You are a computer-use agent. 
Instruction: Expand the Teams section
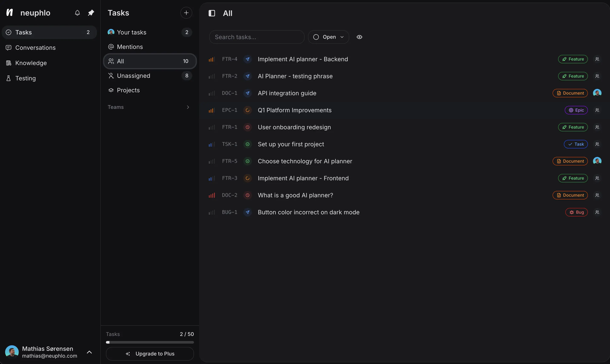[188, 107]
